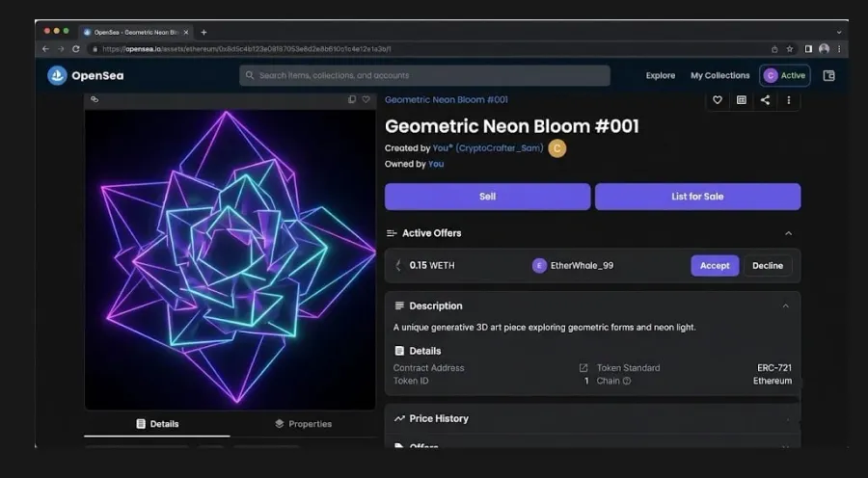Image resolution: width=868 pixels, height=478 pixels.
Task: Click the Owned by You link
Action: coord(436,164)
